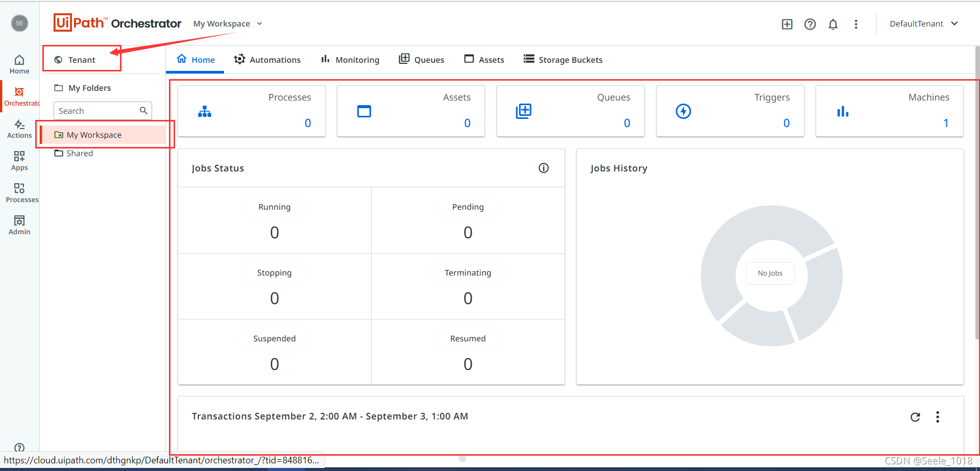Click the Machines count 1
This screenshot has width=980, height=471.
(946, 123)
